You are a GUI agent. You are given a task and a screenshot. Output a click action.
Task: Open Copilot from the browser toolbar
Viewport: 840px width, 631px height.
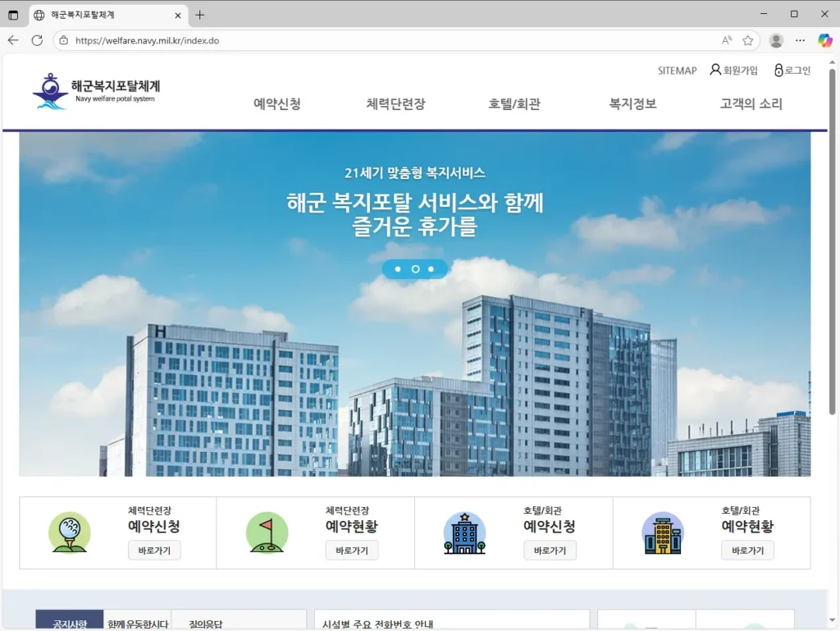824,40
